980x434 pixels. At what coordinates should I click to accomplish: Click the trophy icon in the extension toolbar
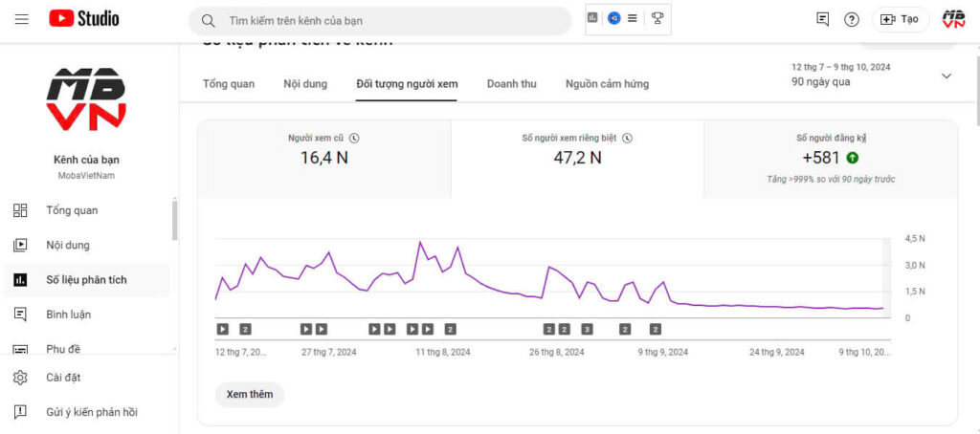click(x=657, y=18)
